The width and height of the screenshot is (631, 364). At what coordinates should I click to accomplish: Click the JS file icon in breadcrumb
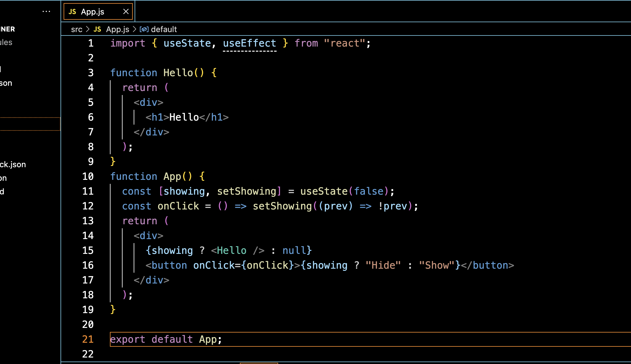[x=97, y=29]
